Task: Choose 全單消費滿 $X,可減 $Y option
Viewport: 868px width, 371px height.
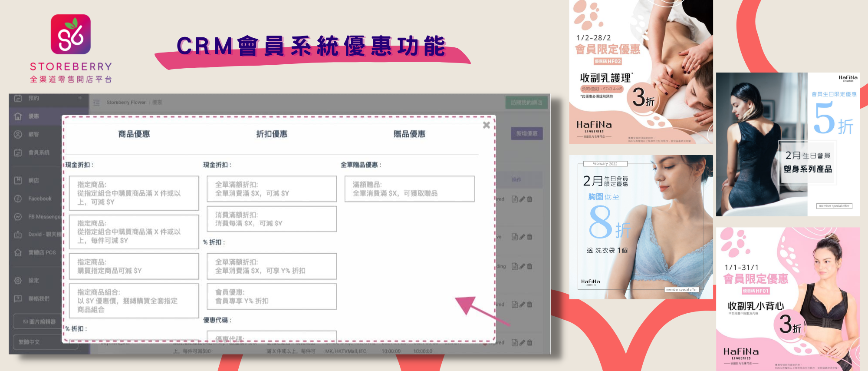Action: (272, 189)
